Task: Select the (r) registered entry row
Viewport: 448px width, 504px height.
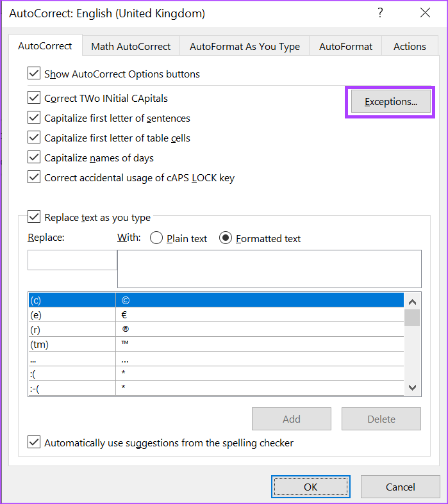Action: pos(216,329)
